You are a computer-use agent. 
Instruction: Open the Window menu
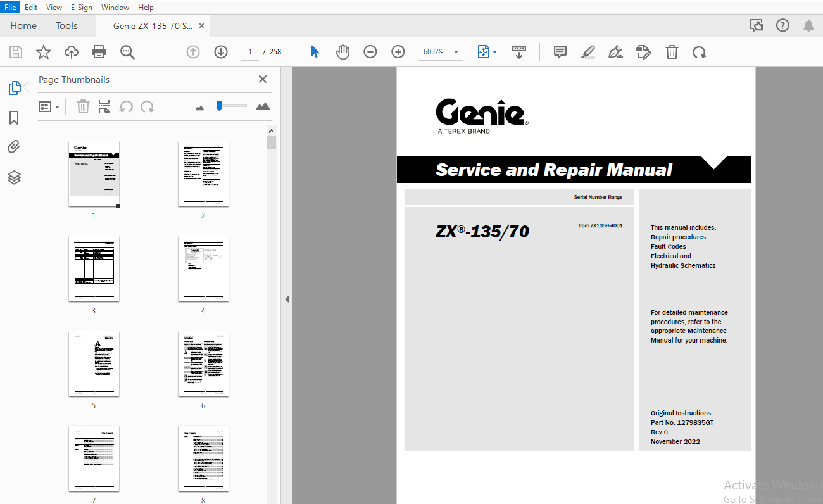115,7
